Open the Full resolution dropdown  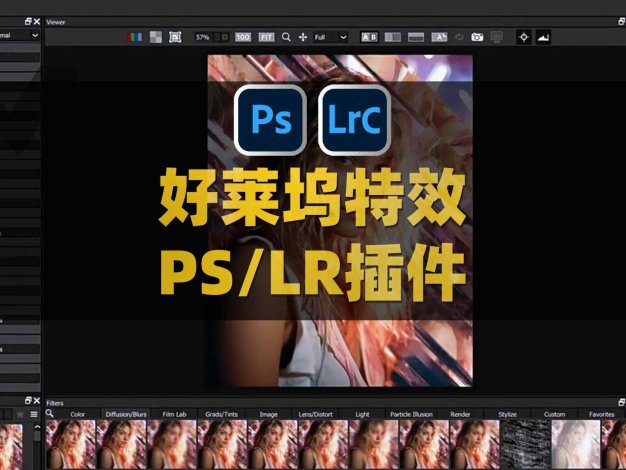click(330, 37)
